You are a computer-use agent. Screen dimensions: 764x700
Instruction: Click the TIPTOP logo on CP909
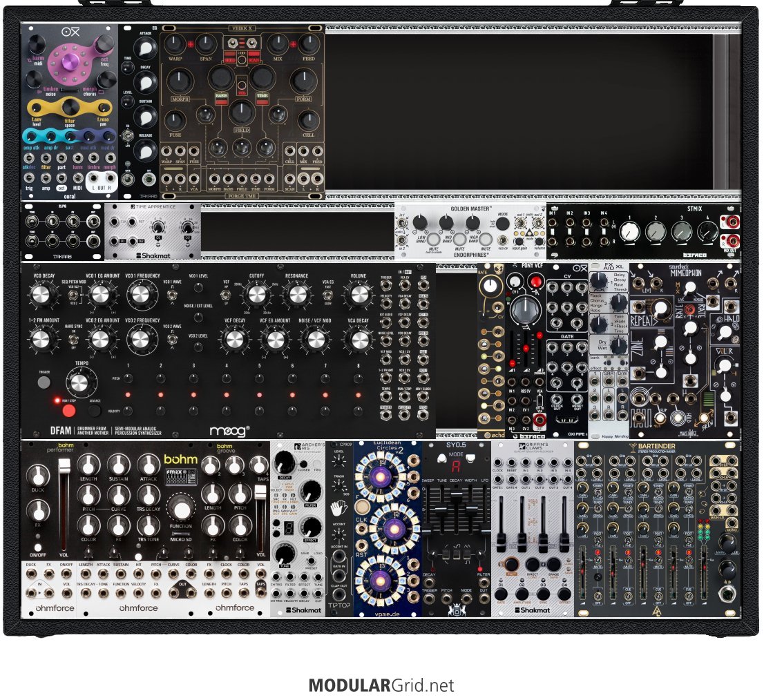[x=339, y=605]
